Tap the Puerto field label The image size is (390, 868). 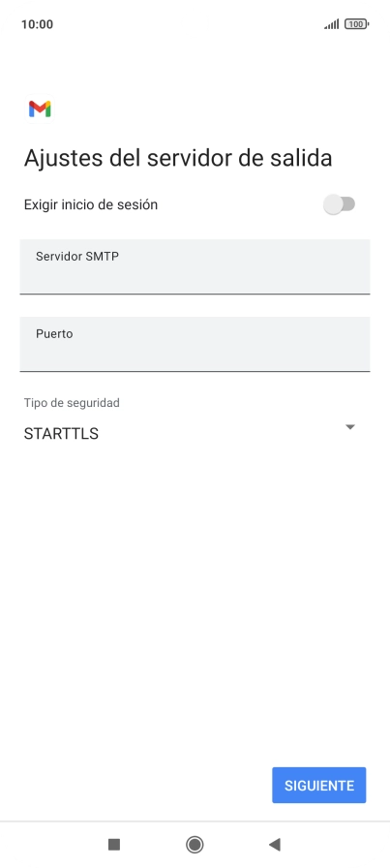54,334
